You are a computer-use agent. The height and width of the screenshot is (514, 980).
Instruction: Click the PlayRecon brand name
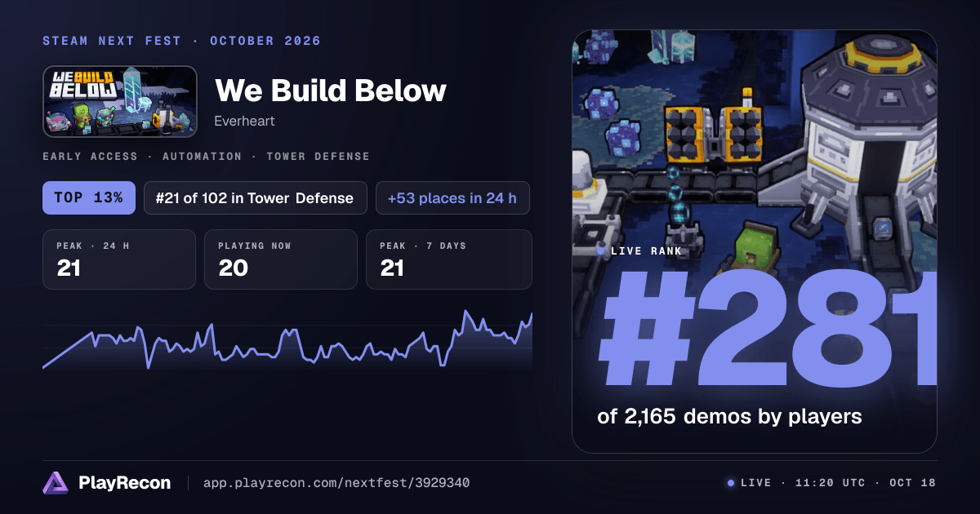[x=124, y=483]
